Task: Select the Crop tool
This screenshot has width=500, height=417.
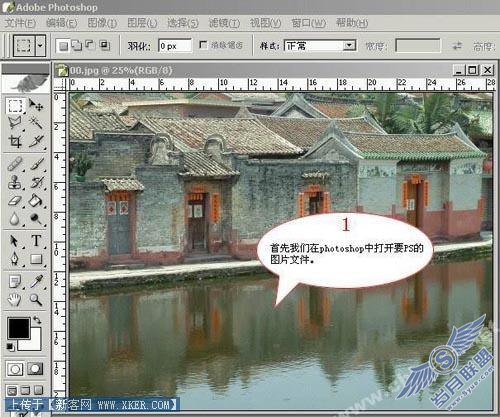Action: click(15, 141)
